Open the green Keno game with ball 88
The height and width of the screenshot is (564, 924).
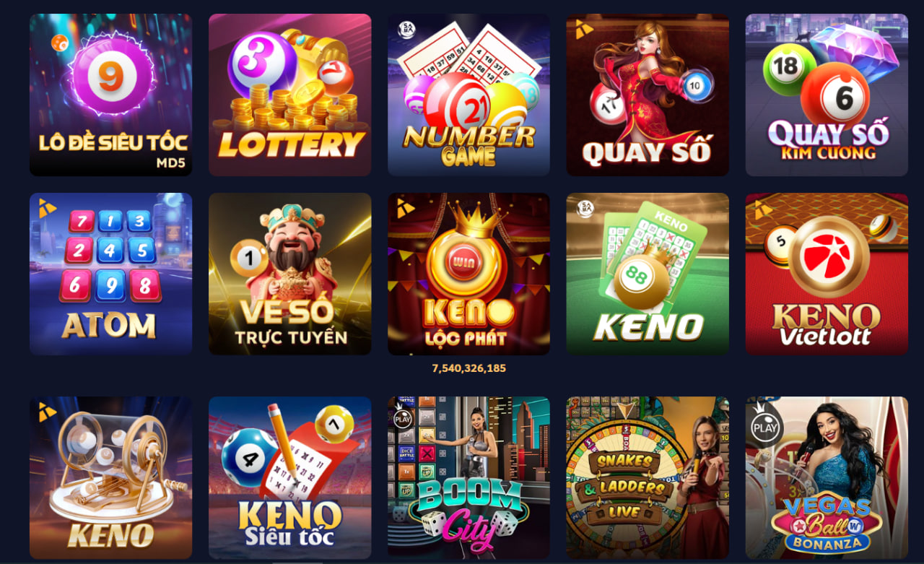pos(648,274)
